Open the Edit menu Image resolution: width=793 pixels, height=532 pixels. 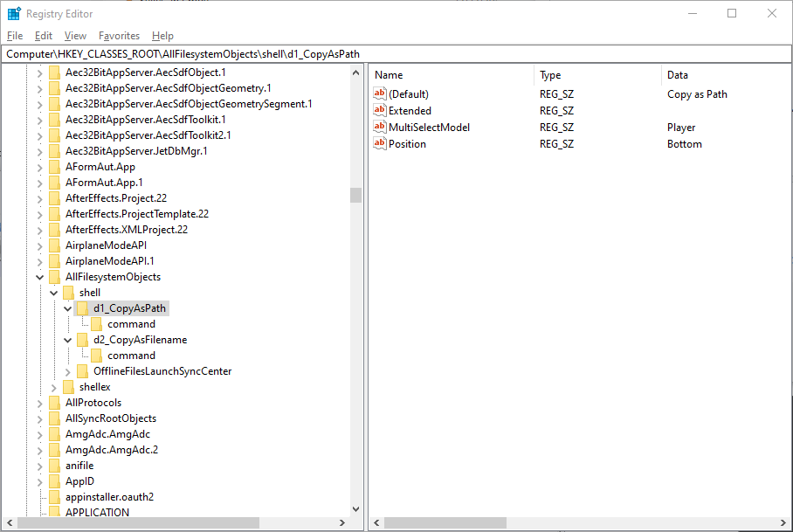44,36
